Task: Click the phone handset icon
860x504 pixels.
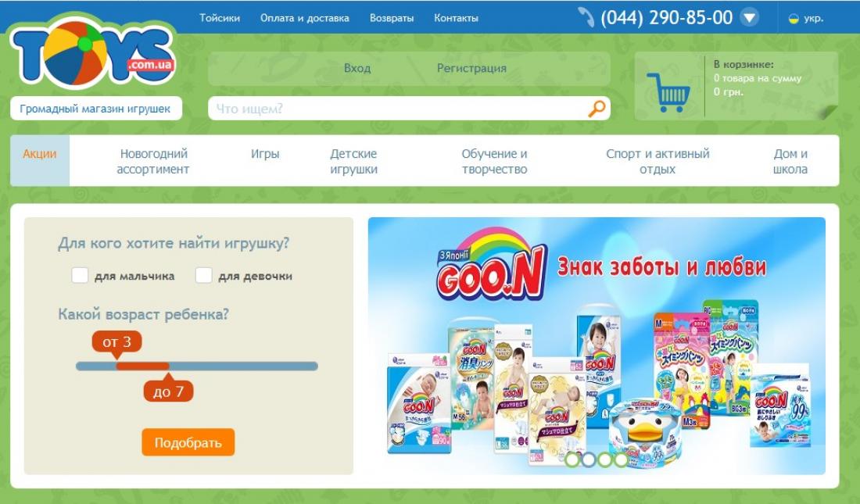Action: [586, 17]
